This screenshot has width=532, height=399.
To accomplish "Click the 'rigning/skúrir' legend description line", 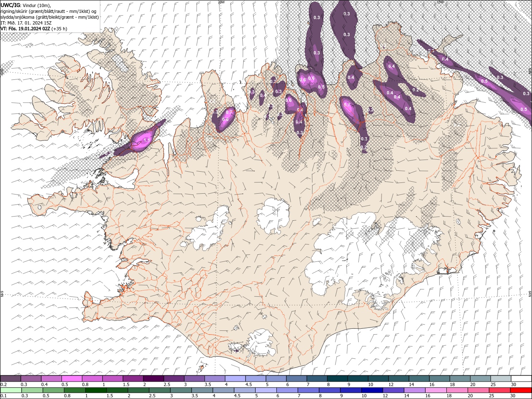I will (x=49, y=11).
